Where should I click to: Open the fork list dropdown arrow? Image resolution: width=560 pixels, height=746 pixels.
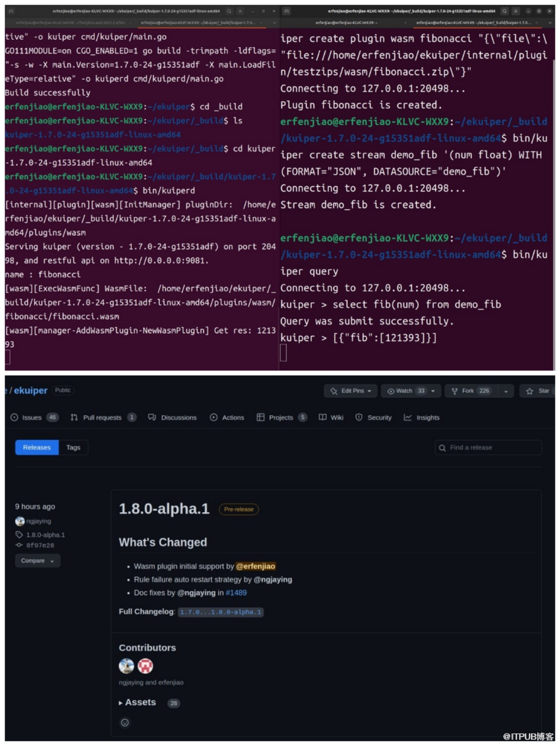505,391
